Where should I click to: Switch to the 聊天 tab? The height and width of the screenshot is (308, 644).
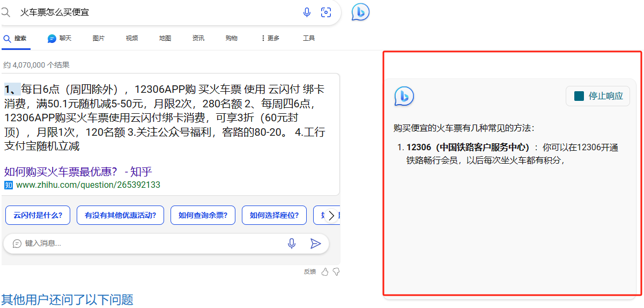point(60,38)
